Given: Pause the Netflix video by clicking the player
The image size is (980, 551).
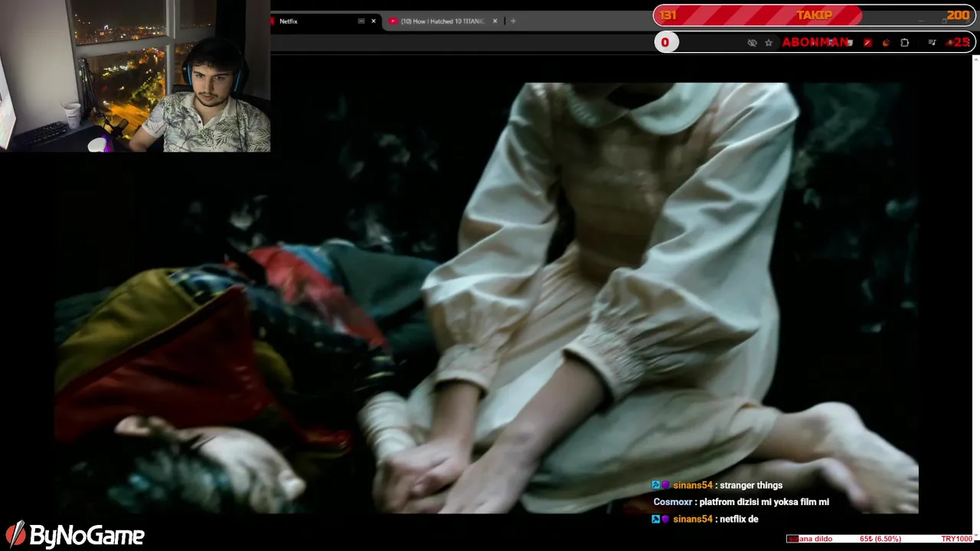Looking at the screenshot, I should point(487,298).
